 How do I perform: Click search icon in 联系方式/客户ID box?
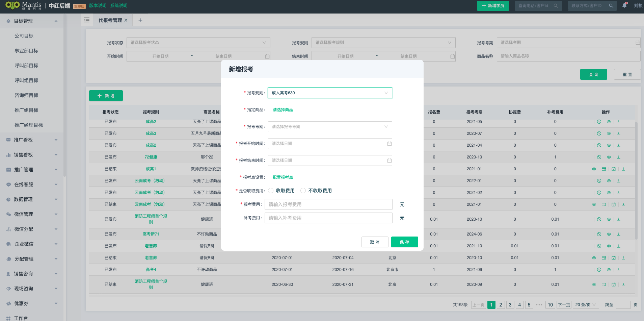611,6
